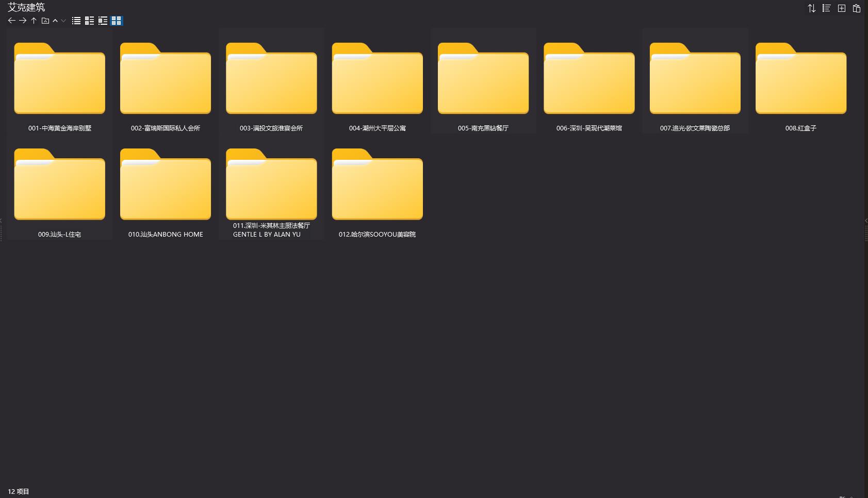Click the 12 项目 status bar count

19,492
